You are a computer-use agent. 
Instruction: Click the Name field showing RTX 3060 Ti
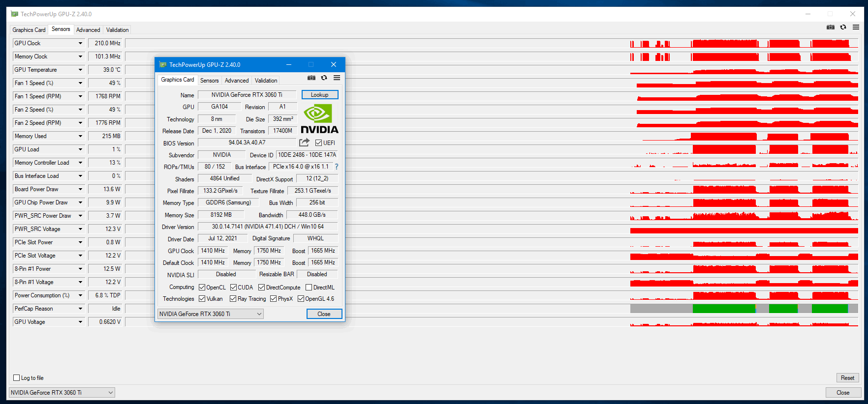coord(247,95)
